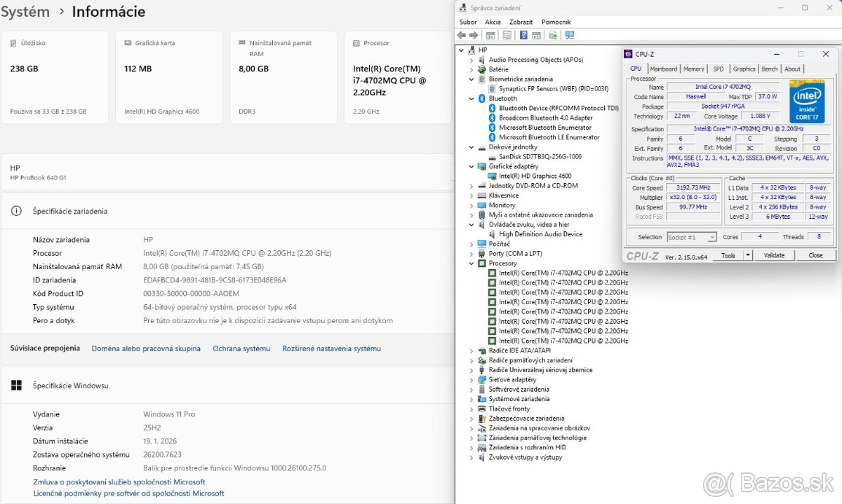Open the Memory tab in CPU-Z
This screenshot has height=504, width=842.
click(x=693, y=69)
